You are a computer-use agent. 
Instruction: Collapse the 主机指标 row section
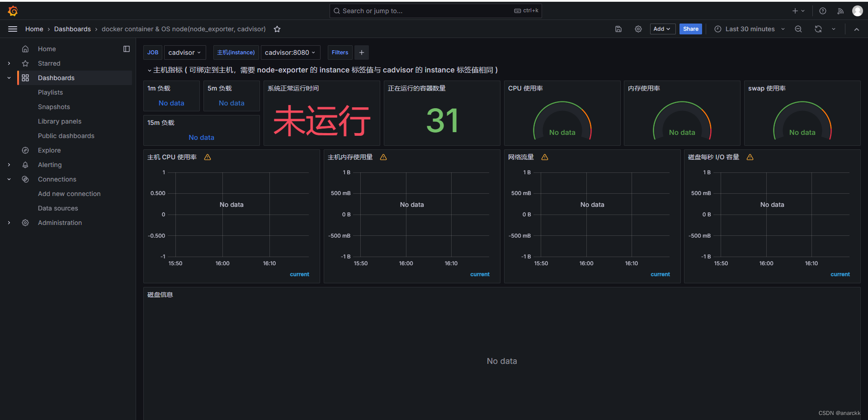pos(149,70)
